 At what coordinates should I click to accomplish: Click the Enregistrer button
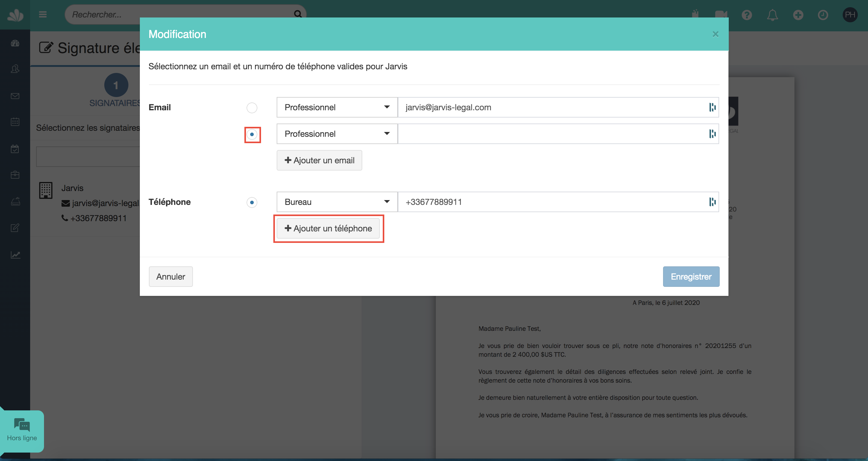tap(691, 277)
